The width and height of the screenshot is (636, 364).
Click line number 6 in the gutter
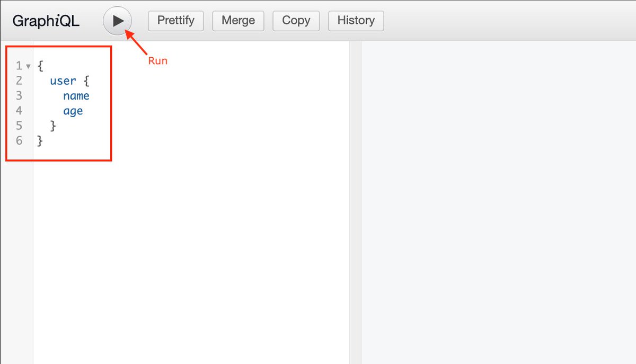(x=19, y=141)
